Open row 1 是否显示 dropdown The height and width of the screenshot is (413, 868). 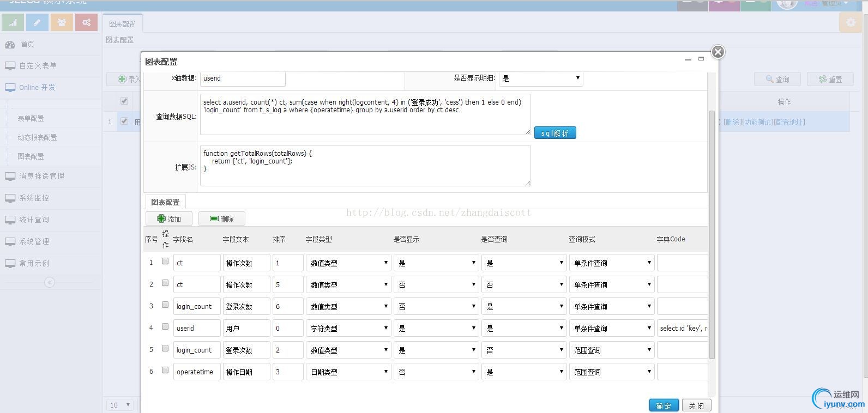pos(436,263)
